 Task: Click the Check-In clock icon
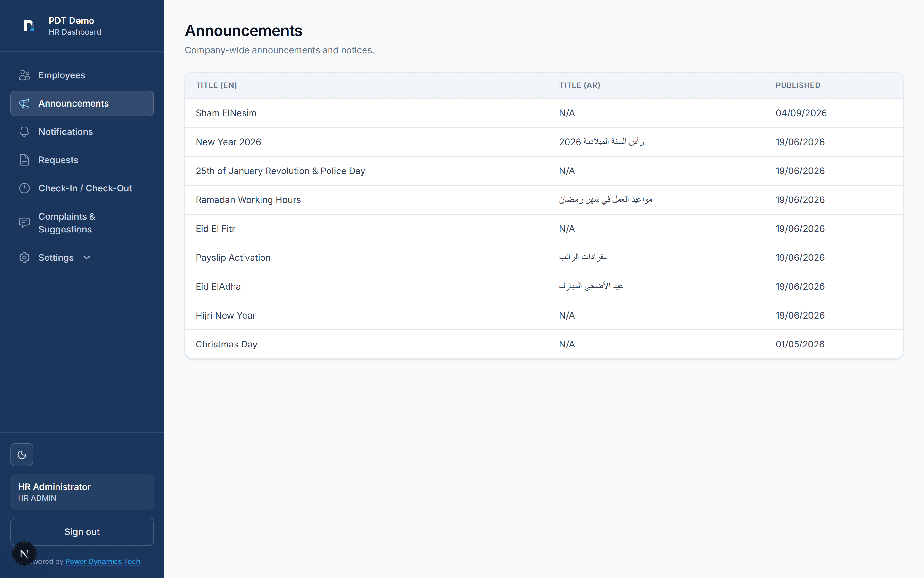click(x=24, y=188)
